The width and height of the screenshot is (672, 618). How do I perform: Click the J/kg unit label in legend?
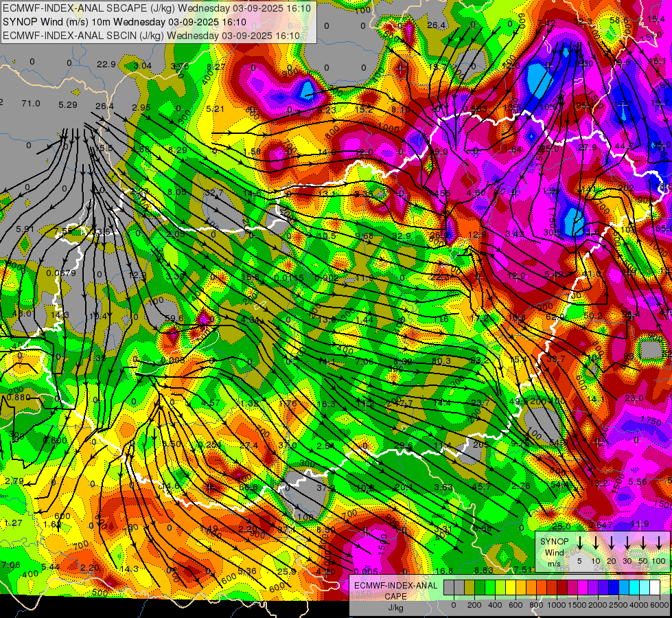[395, 607]
